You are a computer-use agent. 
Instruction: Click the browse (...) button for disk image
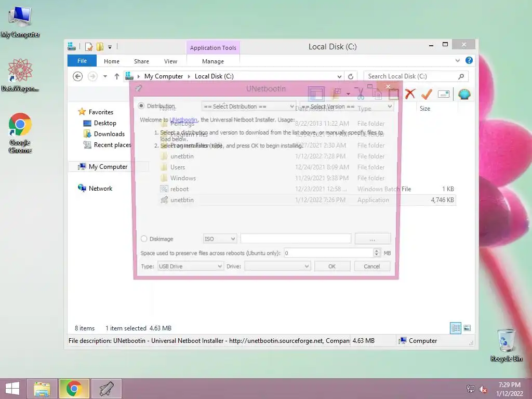pyautogui.click(x=373, y=239)
